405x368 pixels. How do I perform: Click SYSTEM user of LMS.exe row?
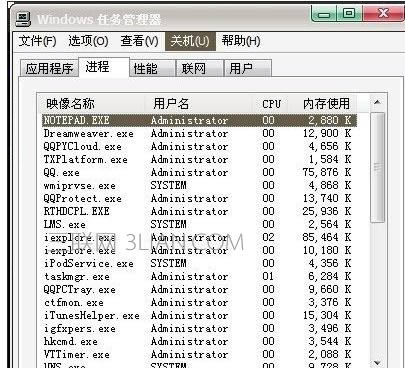point(168,224)
